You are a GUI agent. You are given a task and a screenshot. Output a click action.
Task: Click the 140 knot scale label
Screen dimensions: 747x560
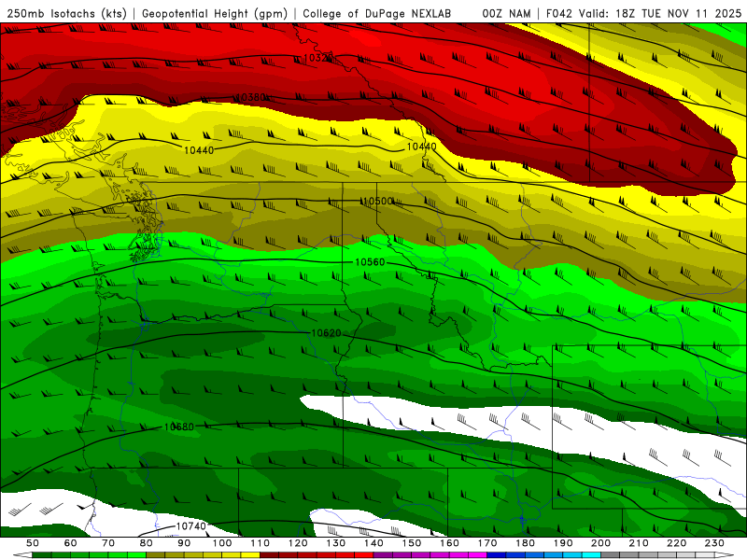tap(373, 543)
